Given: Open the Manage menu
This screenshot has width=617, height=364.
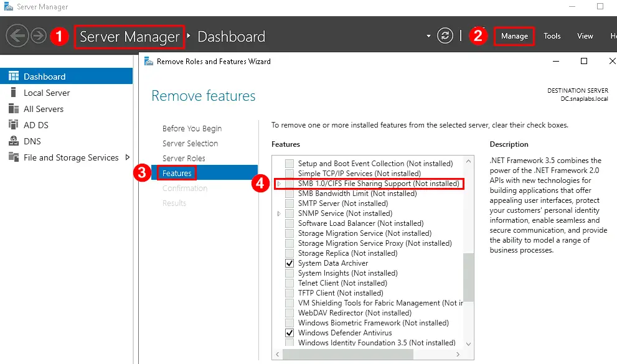Looking at the screenshot, I should 514,35.
